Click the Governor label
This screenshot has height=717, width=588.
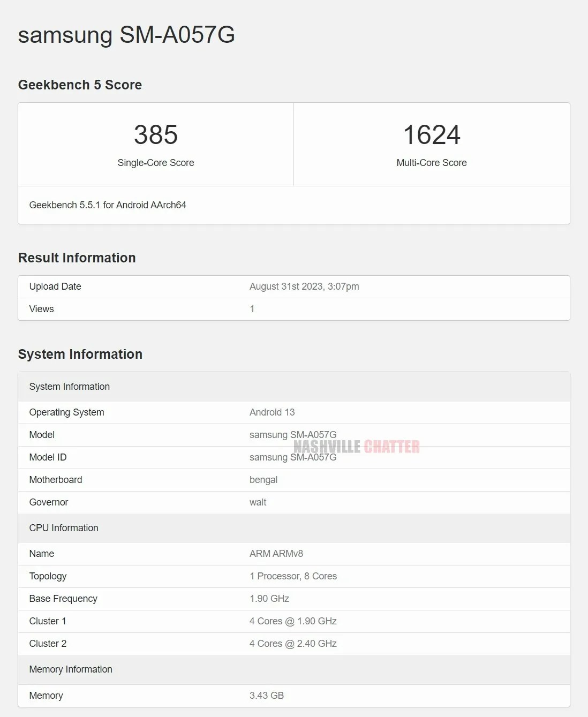49,502
